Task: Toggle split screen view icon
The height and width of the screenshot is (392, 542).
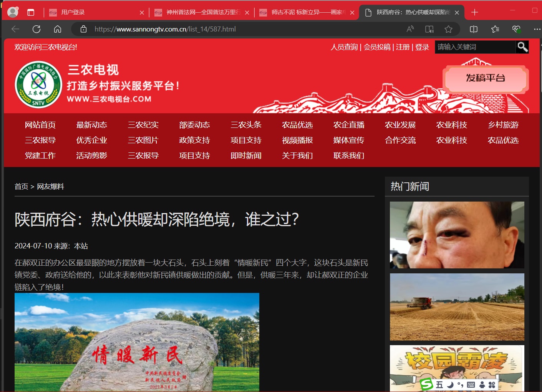Action: click(474, 29)
